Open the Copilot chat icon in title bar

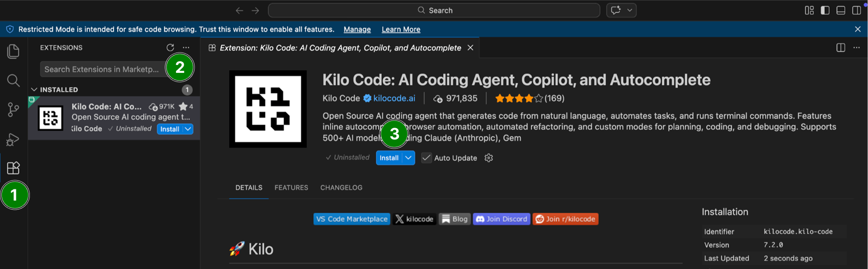tap(616, 10)
